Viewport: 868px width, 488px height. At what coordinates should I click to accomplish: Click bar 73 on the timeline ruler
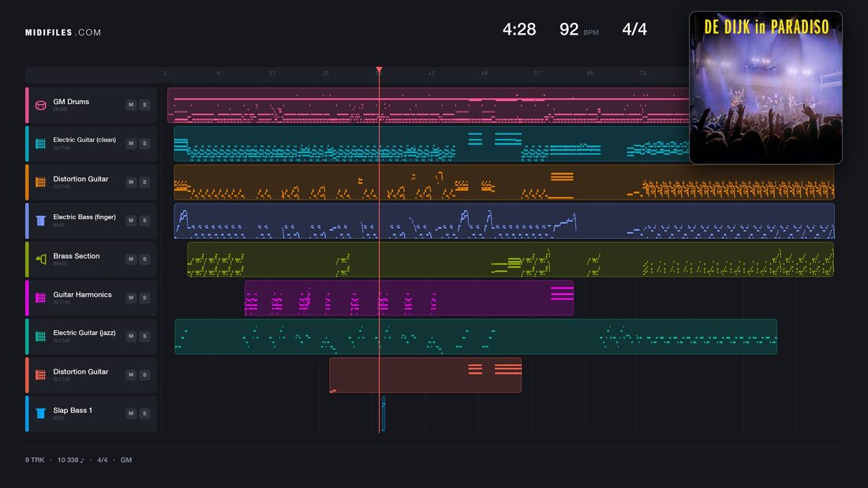642,73
